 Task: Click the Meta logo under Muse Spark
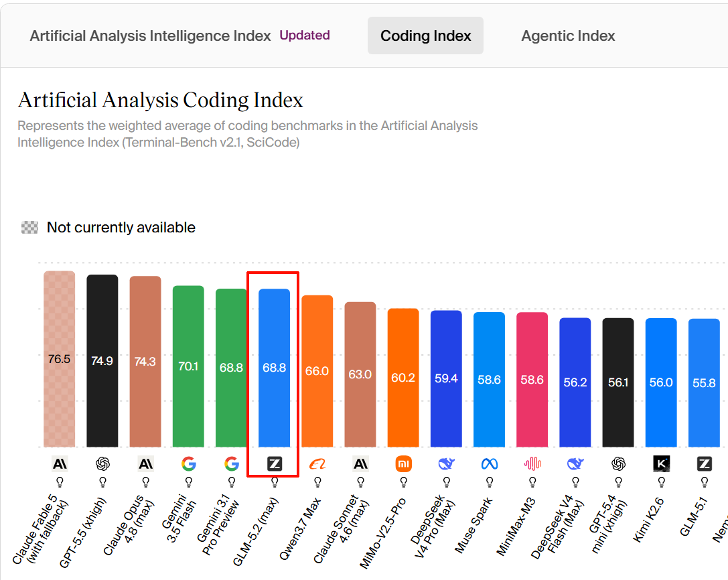pyautogui.click(x=490, y=463)
